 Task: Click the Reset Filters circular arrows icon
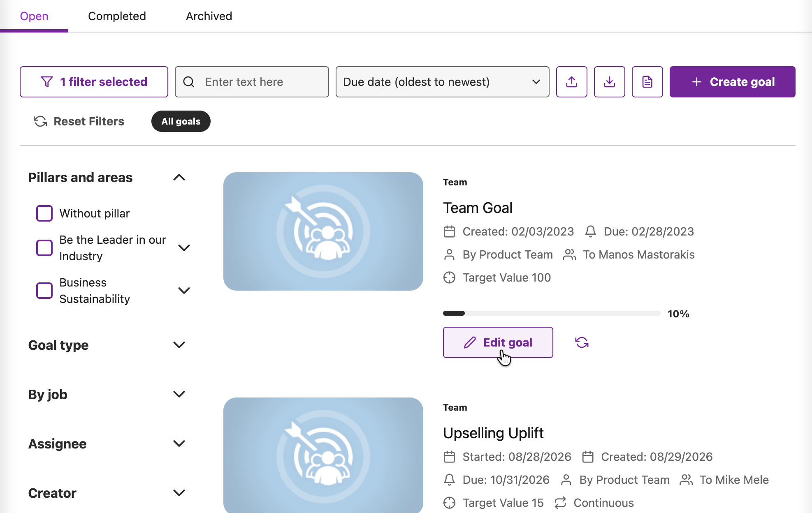click(40, 121)
